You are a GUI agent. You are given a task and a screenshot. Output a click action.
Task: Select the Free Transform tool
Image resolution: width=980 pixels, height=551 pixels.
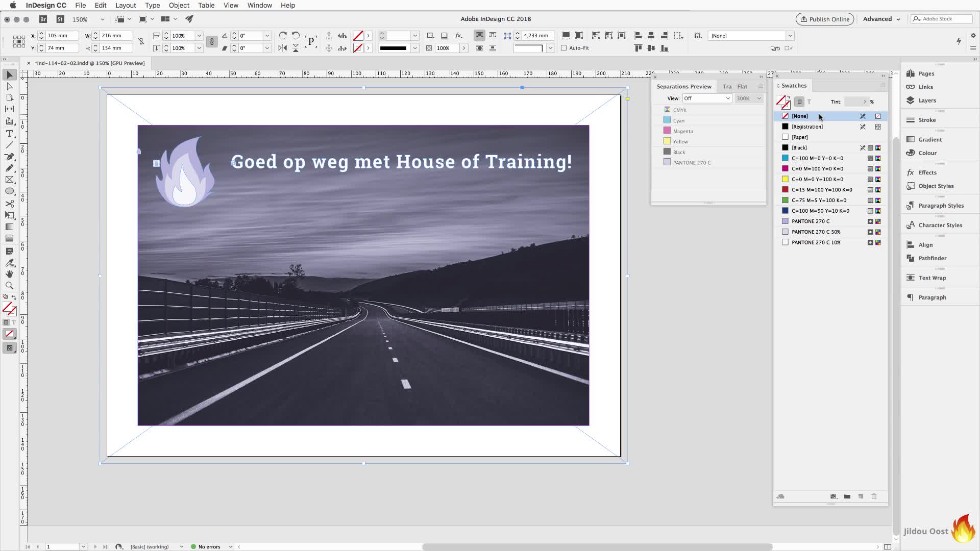(x=9, y=215)
